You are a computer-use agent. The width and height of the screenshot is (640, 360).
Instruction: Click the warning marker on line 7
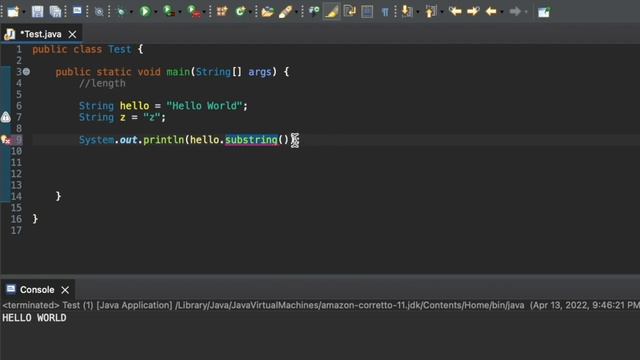tap(6, 118)
